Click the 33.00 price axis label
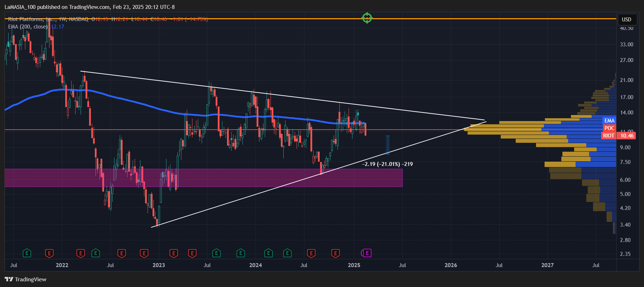Screen dimensions: 644x287 coord(627,45)
